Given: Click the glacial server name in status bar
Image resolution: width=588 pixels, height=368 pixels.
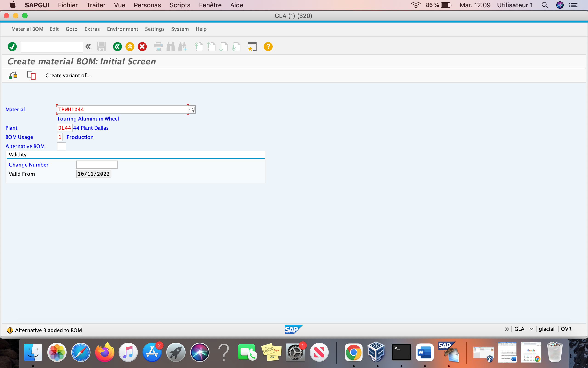Looking at the screenshot, I should pos(546,329).
